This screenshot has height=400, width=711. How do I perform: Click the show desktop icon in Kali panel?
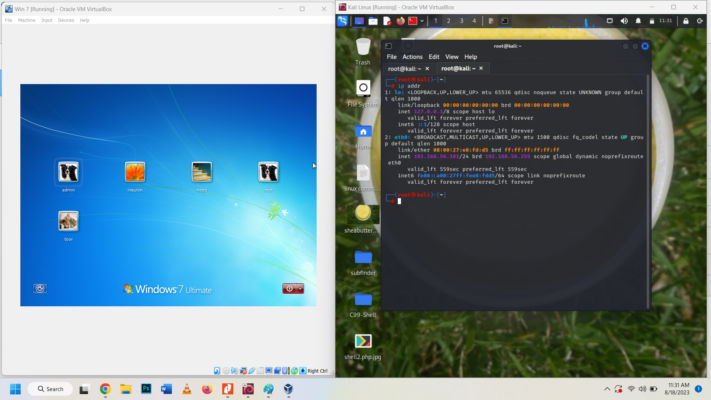(359, 21)
